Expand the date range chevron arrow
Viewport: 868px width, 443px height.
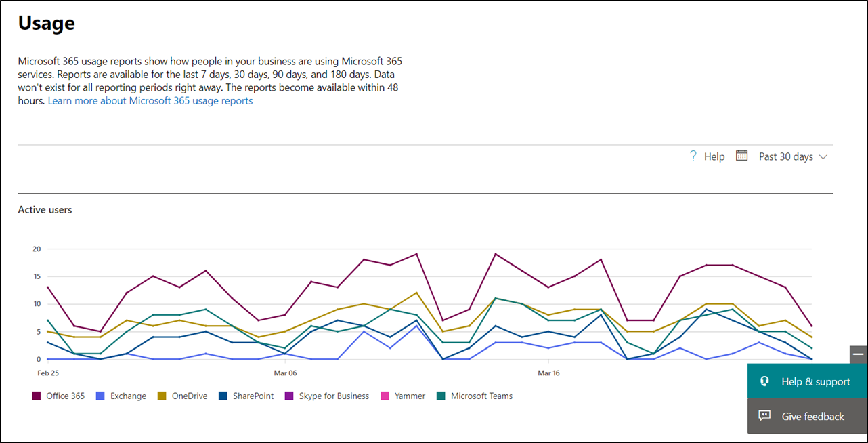823,156
